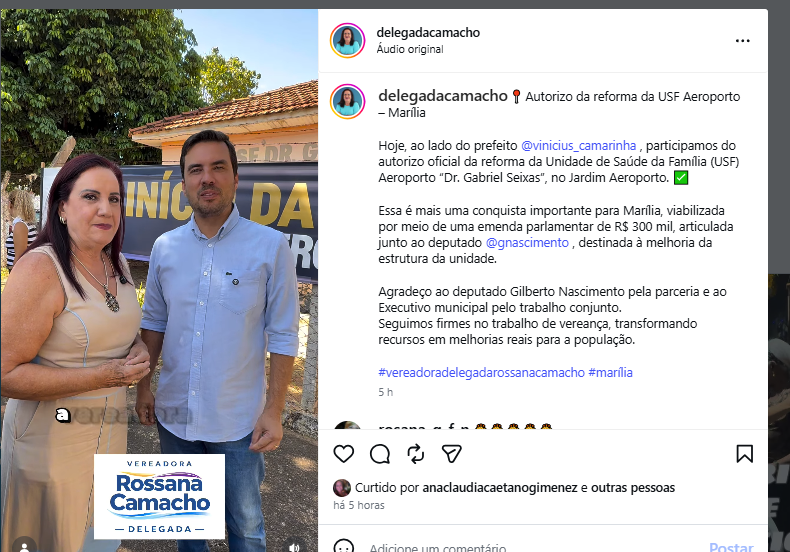Image resolution: width=790 pixels, height=552 pixels.
Task: Repost using the circular arrows icon
Action: coord(416,454)
